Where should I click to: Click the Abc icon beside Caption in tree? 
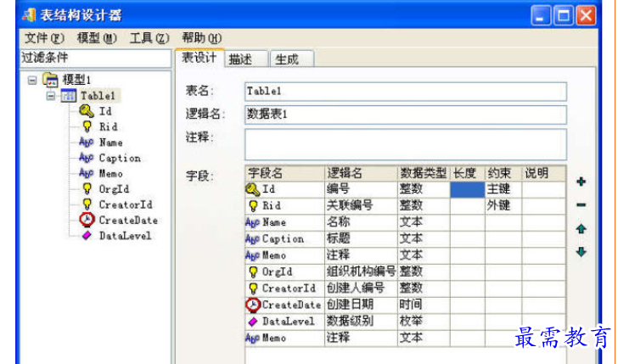pyautogui.click(x=87, y=158)
